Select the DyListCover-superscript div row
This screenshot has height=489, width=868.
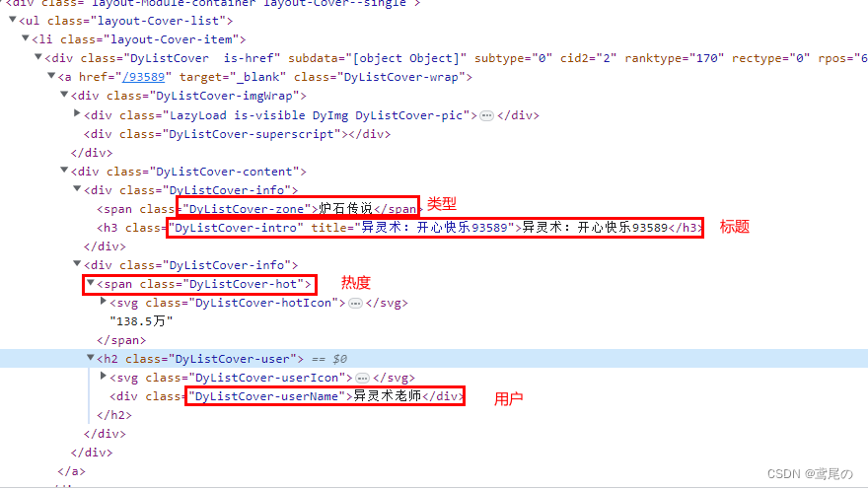point(237,134)
